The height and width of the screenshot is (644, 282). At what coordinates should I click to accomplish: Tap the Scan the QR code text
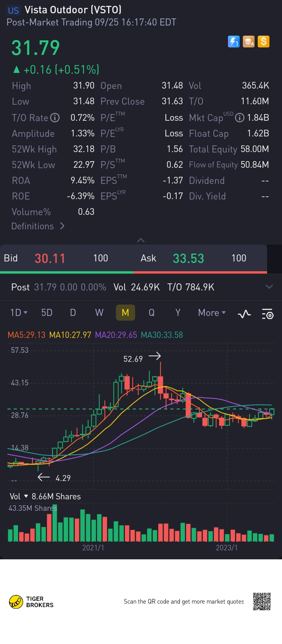(x=184, y=602)
